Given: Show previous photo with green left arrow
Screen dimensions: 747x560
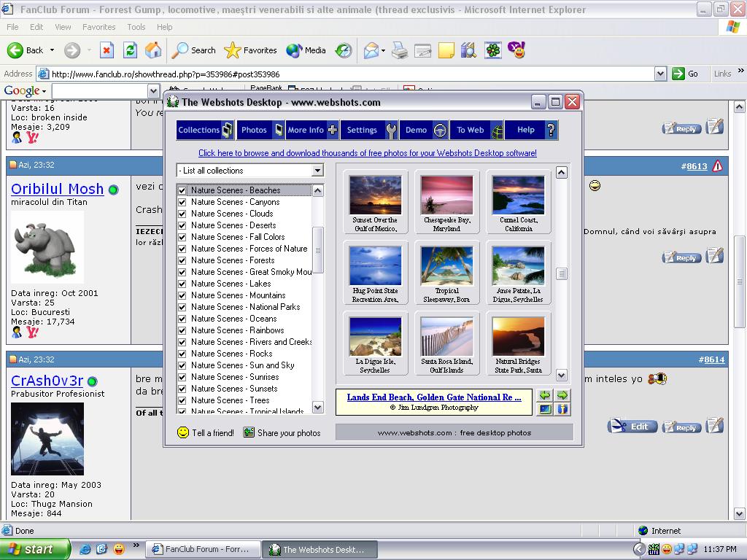Looking at the screenshot, I should click(545, 395).
